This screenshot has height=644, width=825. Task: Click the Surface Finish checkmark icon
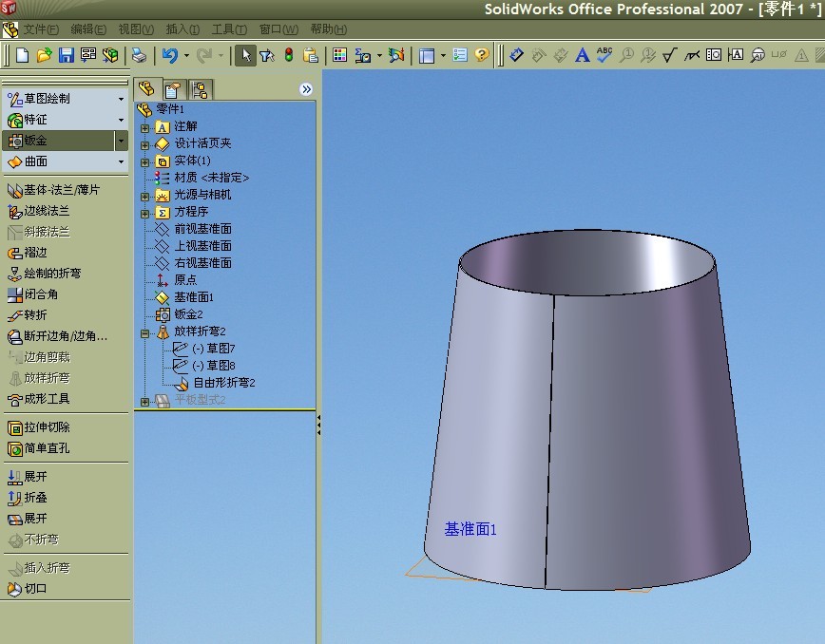tap(669, 55)
